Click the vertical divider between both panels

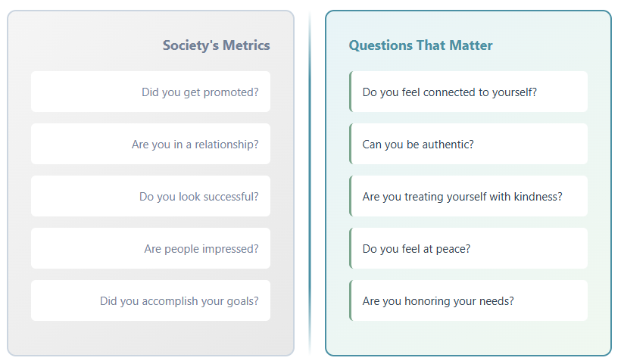pyautogui.click(x=310, y=182)
